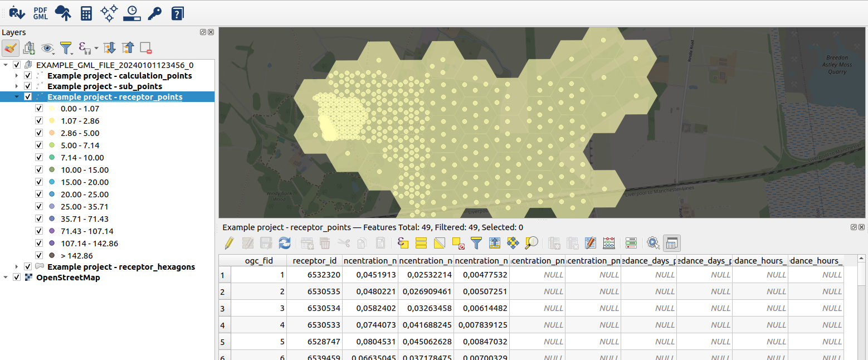
Task: Zoom map to selected rows magnifier icon
Action: point(530,243)
